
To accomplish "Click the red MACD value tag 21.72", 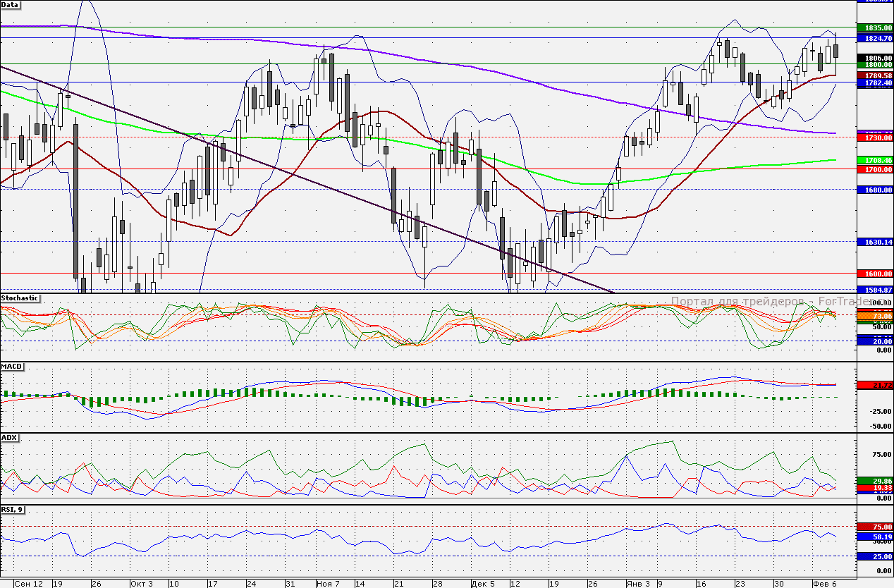I will [x=874, y=386].
